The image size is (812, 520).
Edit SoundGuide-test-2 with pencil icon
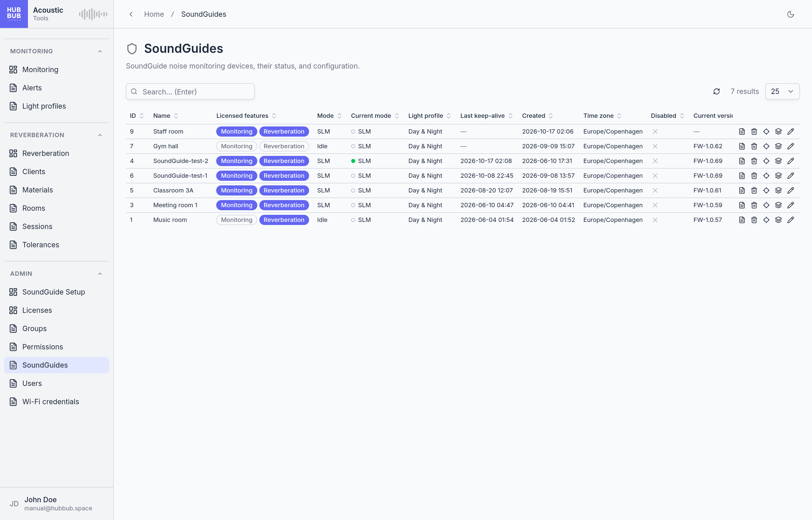coord(790,161)
